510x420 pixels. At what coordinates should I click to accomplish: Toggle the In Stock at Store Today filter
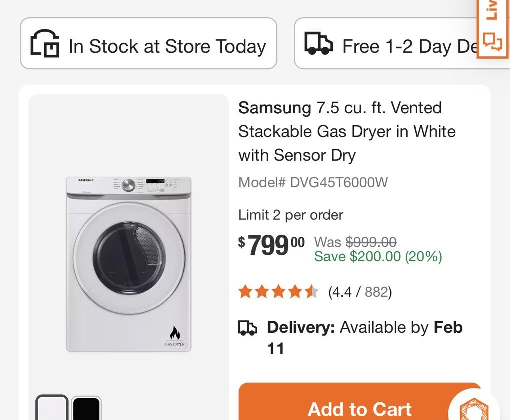148,44
